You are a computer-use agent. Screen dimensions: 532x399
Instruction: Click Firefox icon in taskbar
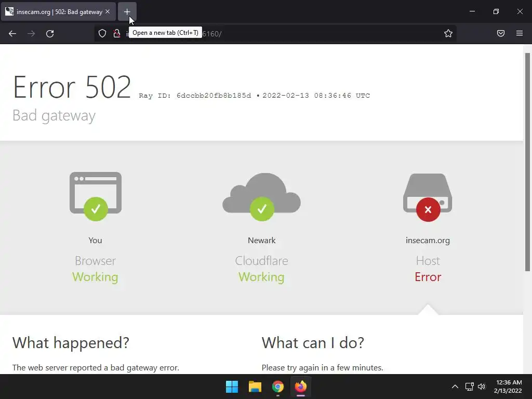[x=301, y=387]
